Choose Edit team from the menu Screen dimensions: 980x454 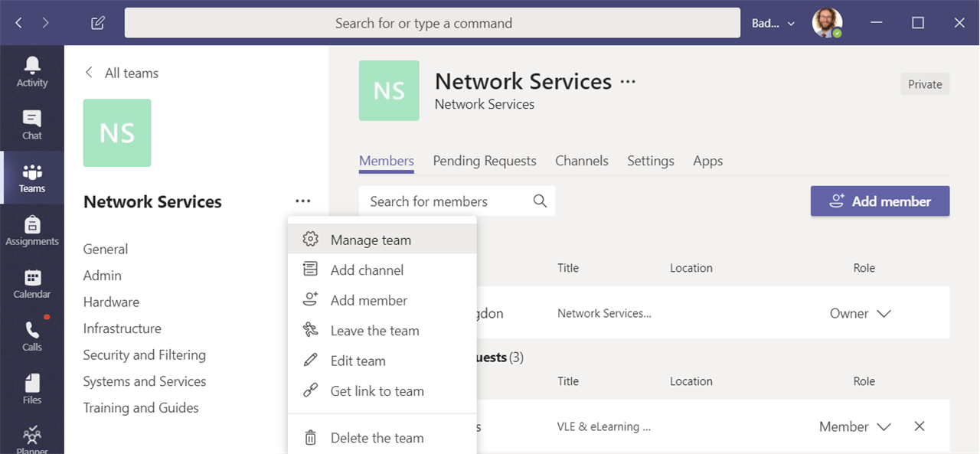tap(382, 361)
